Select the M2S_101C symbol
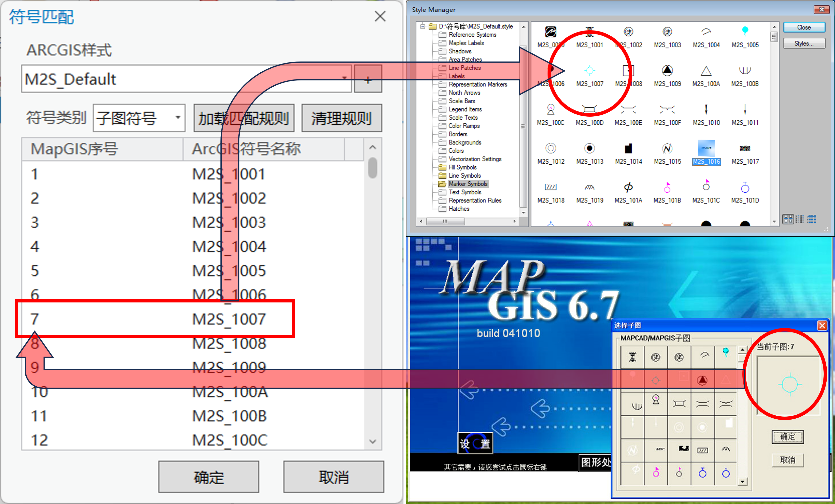 (x=706, y=192)
